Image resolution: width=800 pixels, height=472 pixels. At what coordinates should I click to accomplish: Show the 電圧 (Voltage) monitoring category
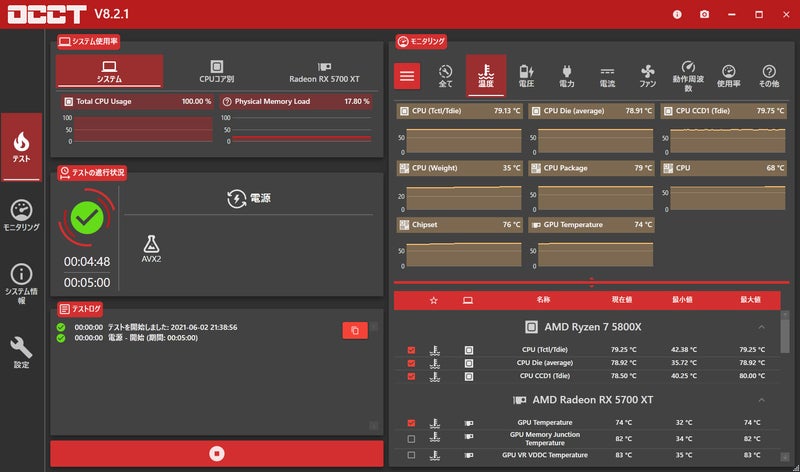click(x=526, y=76)
